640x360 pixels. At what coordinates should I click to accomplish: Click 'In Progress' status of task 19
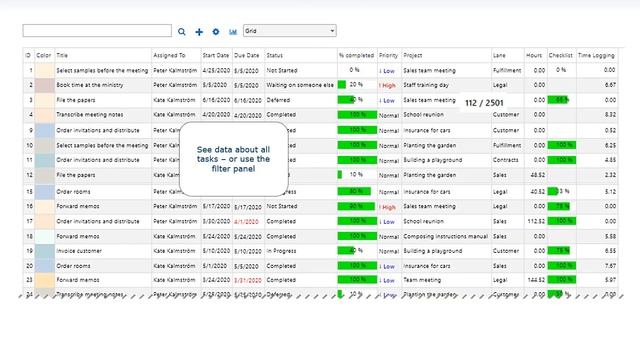pos(281,251)
